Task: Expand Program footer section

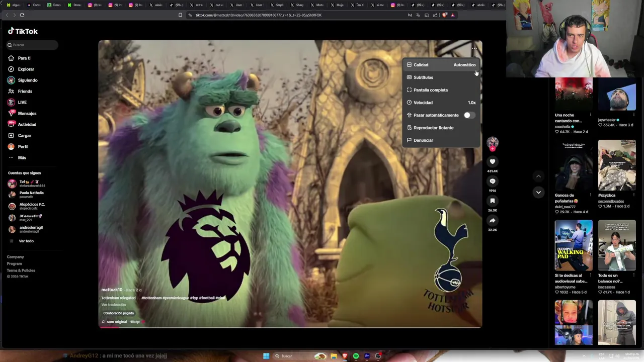Action: coord(15,263)
